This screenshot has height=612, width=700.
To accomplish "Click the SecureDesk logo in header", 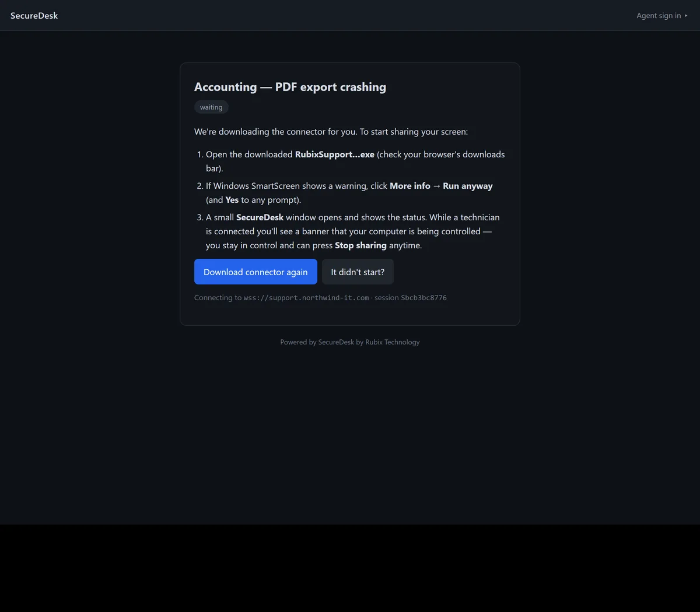I will click(34, 16).
